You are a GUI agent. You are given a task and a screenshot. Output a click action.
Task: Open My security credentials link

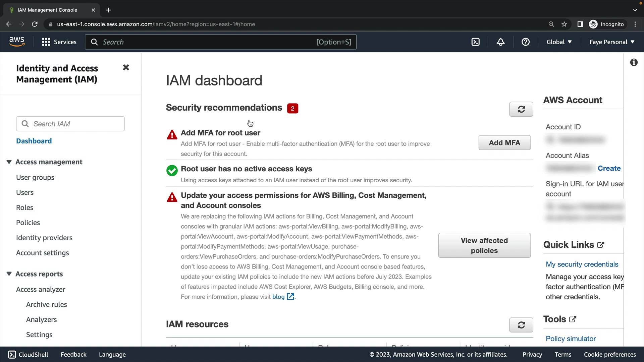click(582, 264)
